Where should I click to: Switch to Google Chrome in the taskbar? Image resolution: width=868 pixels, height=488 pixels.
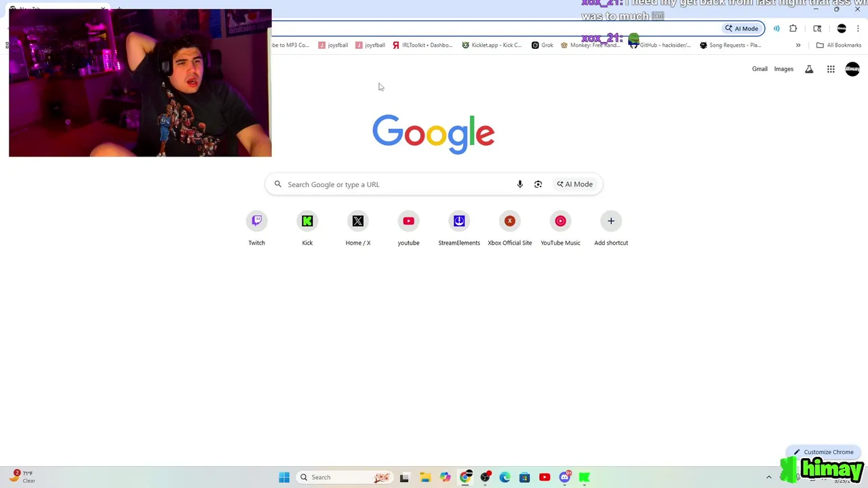(465, 477)
